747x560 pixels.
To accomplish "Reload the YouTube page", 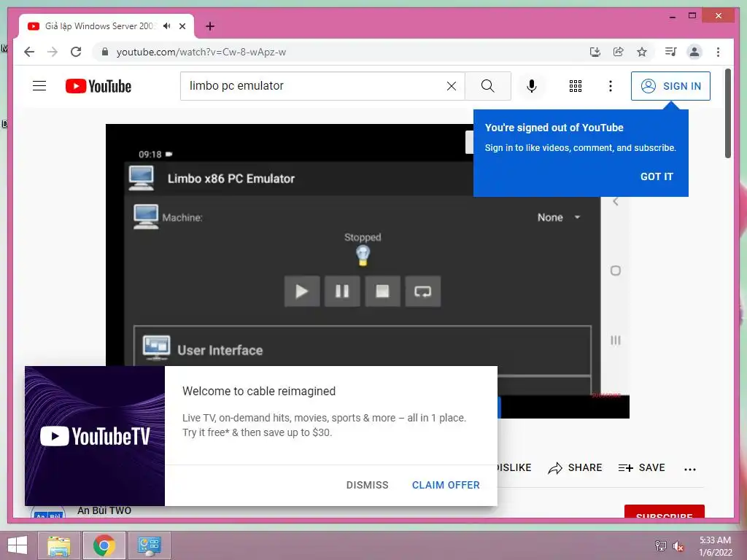I will (76, 52).
